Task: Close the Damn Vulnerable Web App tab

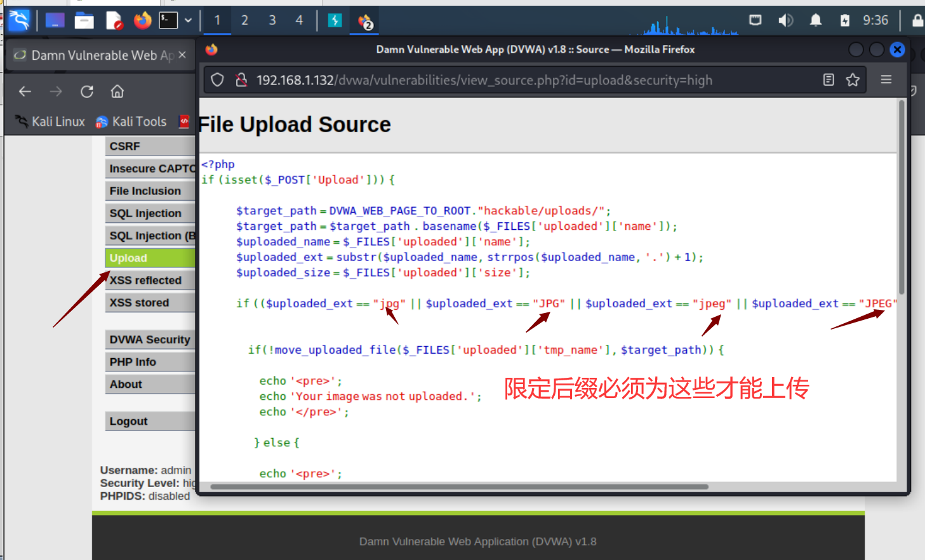Action: coord(182,55)
